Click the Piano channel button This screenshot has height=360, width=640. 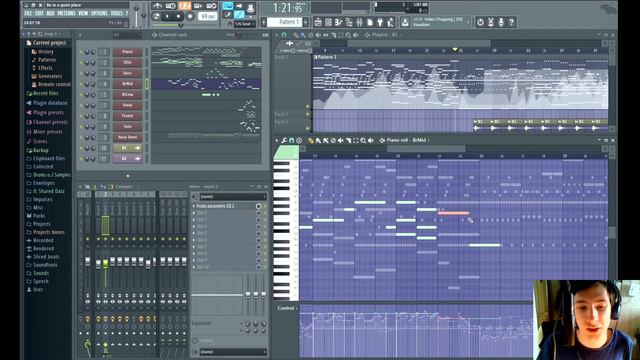(127, 52)
